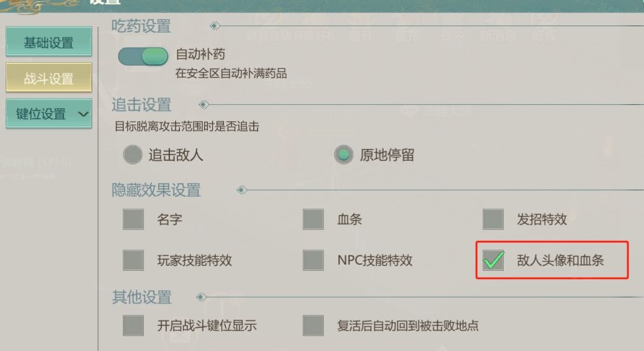This screenshot has height=351, width=644.
Task: Click the diamond icon beside 吃药设置
Action: 215,26
